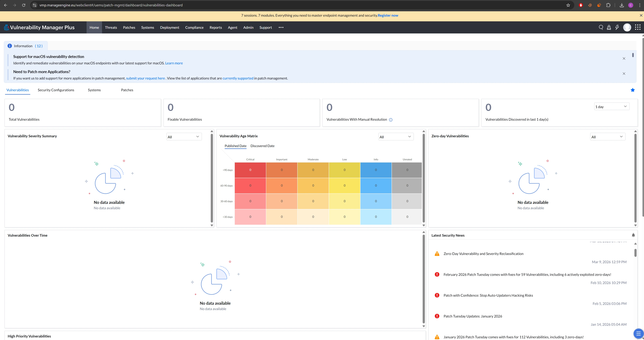Viewport: 644px width, 340px height.
Task: Dismiss the Need to Patch more Applications notice
Action: click(x=624, y=73)
